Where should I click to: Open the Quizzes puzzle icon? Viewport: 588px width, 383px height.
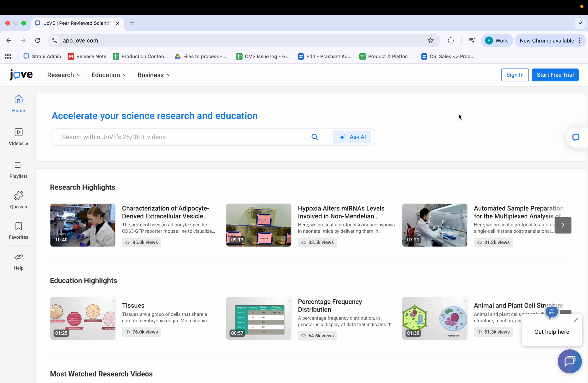click(x=18, y=196)
